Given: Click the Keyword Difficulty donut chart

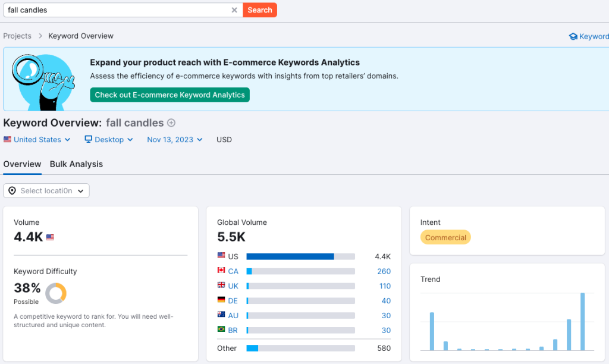Looking at the screenshot, I should [56, 293].
